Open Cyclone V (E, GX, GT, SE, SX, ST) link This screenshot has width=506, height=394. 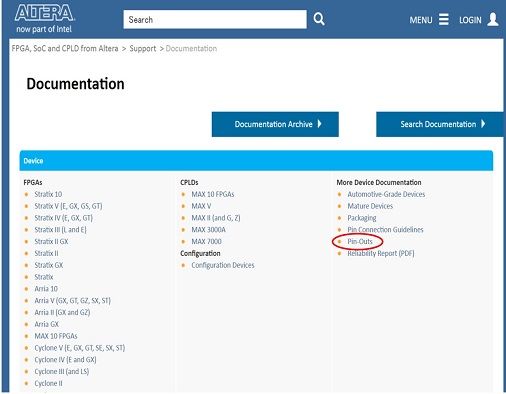[x=80, y=348]
